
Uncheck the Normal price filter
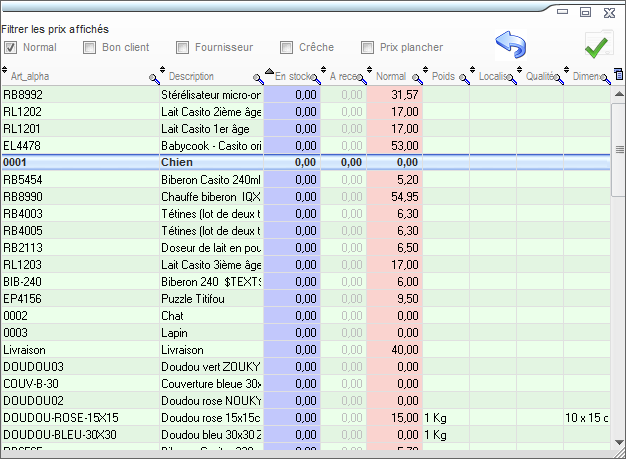point(11,47)
